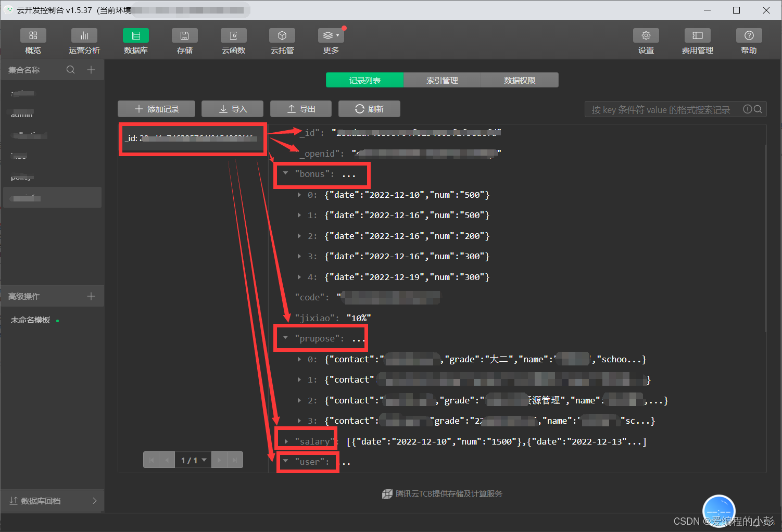Open the 运营分析 analytics icon

[x=84, y=35]
